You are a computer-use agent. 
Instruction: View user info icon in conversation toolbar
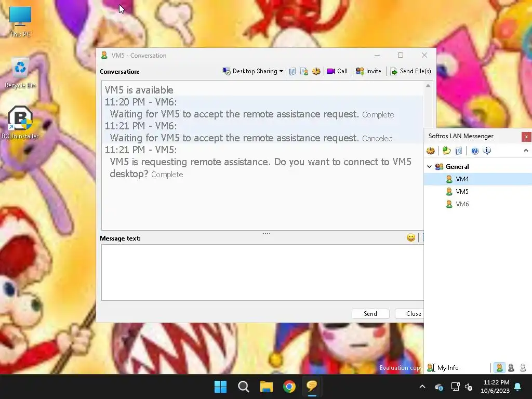[x=304, y=71]
